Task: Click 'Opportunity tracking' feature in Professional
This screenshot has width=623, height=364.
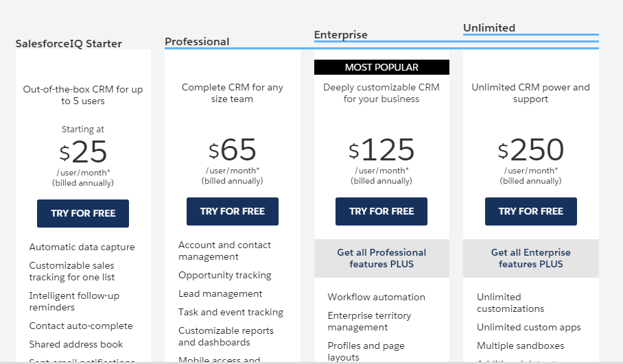Action: click(x=224, y=276)
